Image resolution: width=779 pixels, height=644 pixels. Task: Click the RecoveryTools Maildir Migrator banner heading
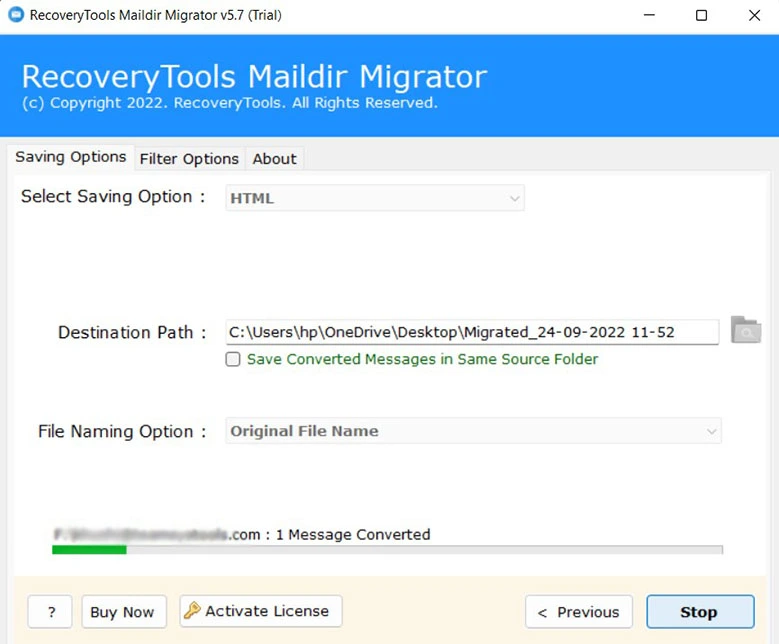(x=254, y=77)
